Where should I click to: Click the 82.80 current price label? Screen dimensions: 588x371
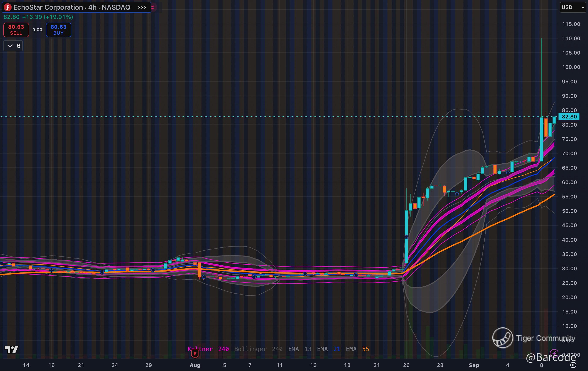tap(569, 117)
